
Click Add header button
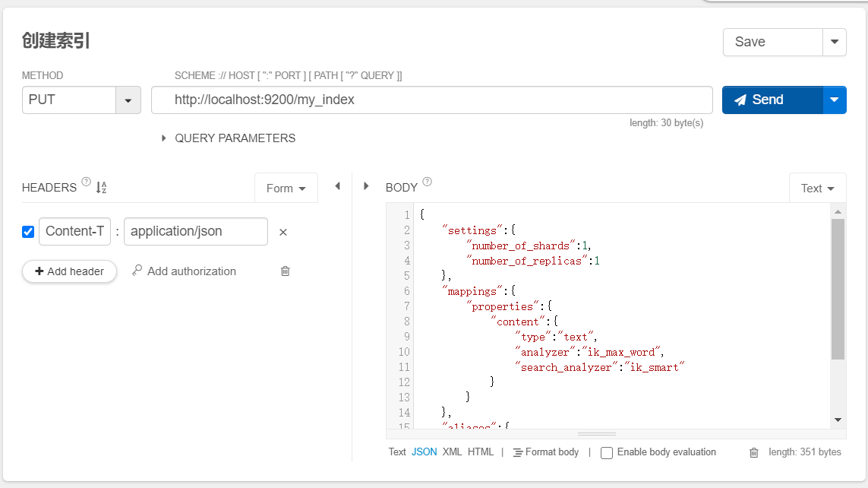pos(69,271)
